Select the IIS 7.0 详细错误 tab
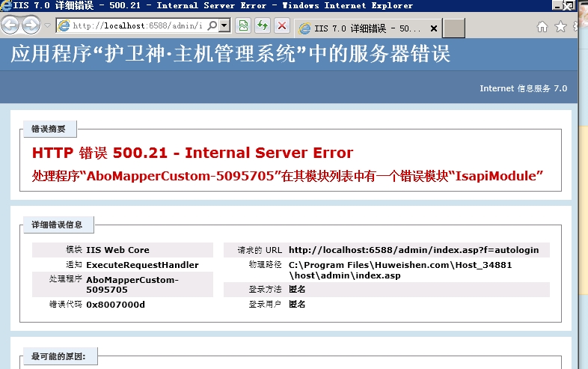 (367, 28)
